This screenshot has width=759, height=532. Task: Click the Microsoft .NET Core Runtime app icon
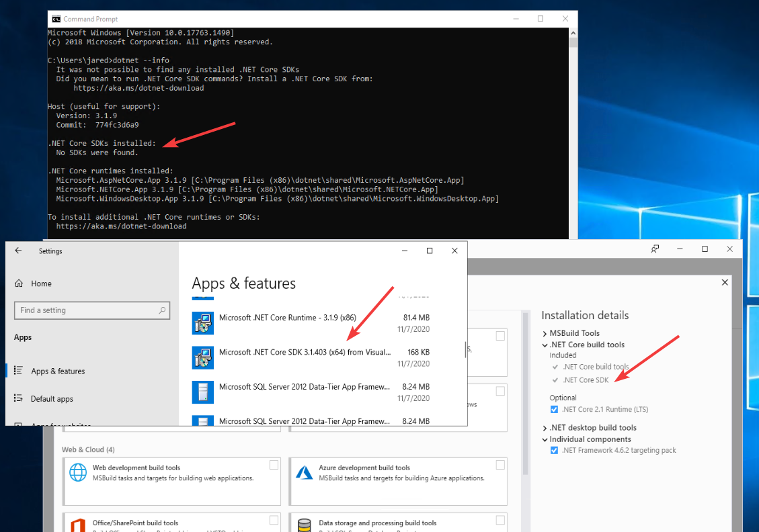pyautogui.click(x=203, y=323)
